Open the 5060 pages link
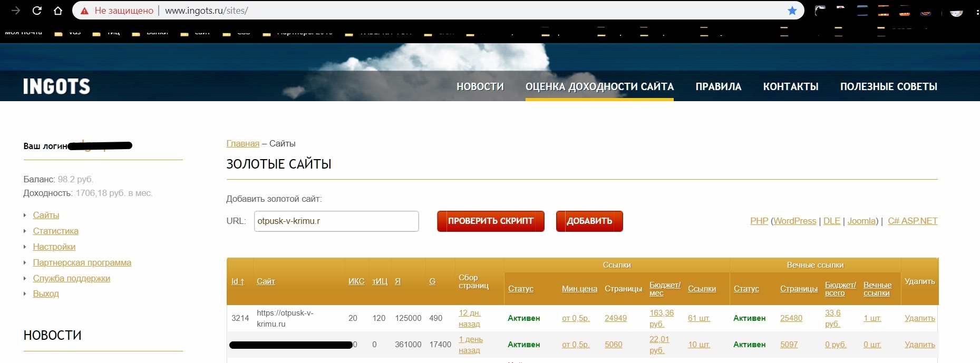The height and width of the screenshot is (363, 980). pyautogui.click(x=614, y=345)
